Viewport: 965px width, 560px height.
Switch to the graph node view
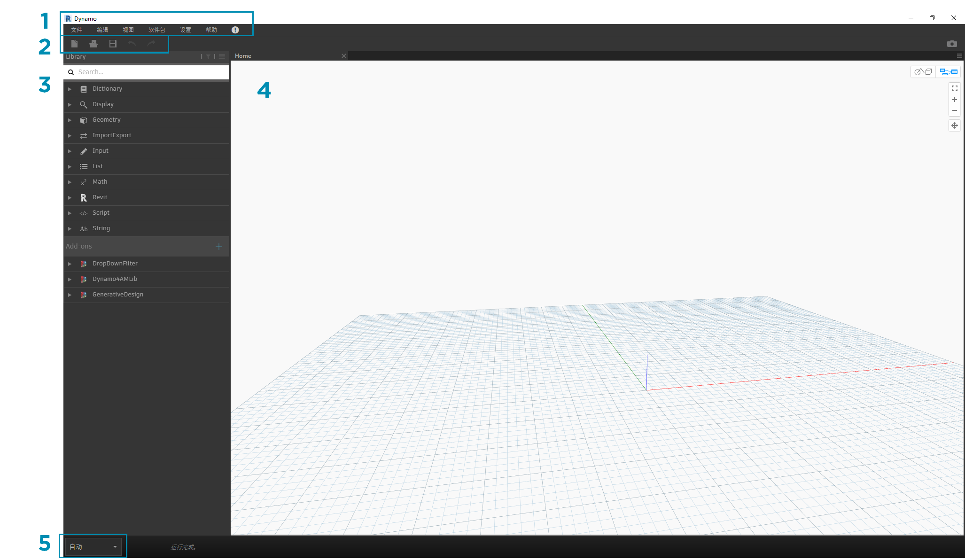point(948,72)
